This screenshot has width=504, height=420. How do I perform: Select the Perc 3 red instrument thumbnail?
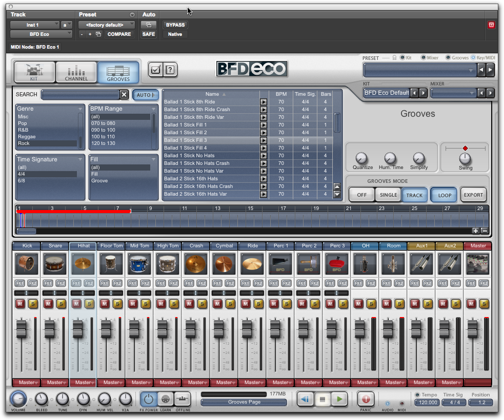pos(336,264)
